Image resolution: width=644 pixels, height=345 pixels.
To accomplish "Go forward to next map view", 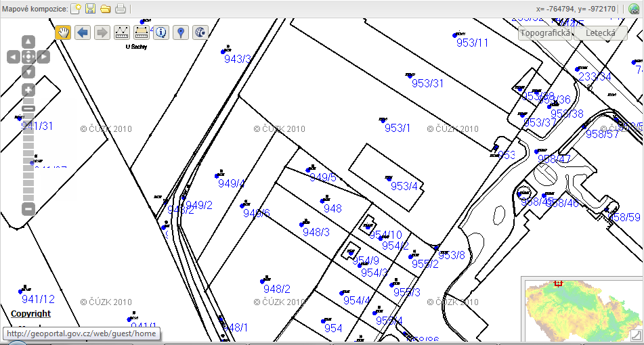I will [x=102, y=32].
